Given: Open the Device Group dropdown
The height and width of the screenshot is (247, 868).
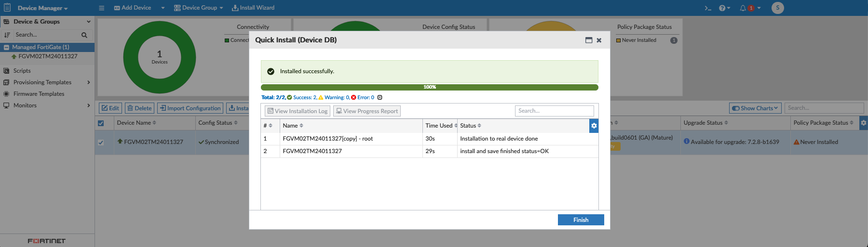Looking at the screenshot, I should 199,8.
